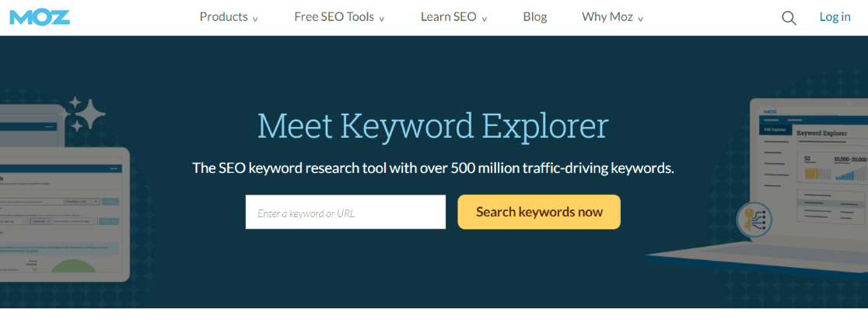Click Search keywords now button
This screenshot has width=868, height=320.
(539, 212)
